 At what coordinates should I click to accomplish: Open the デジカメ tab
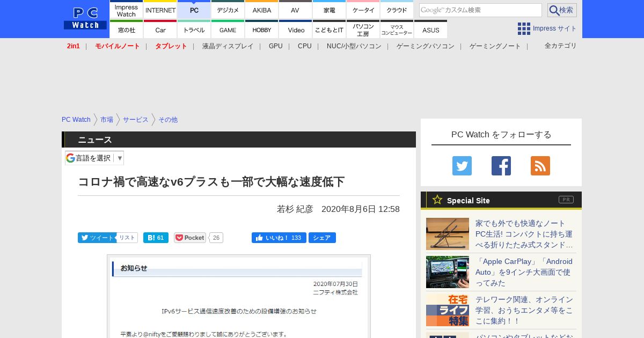[228, 10]
